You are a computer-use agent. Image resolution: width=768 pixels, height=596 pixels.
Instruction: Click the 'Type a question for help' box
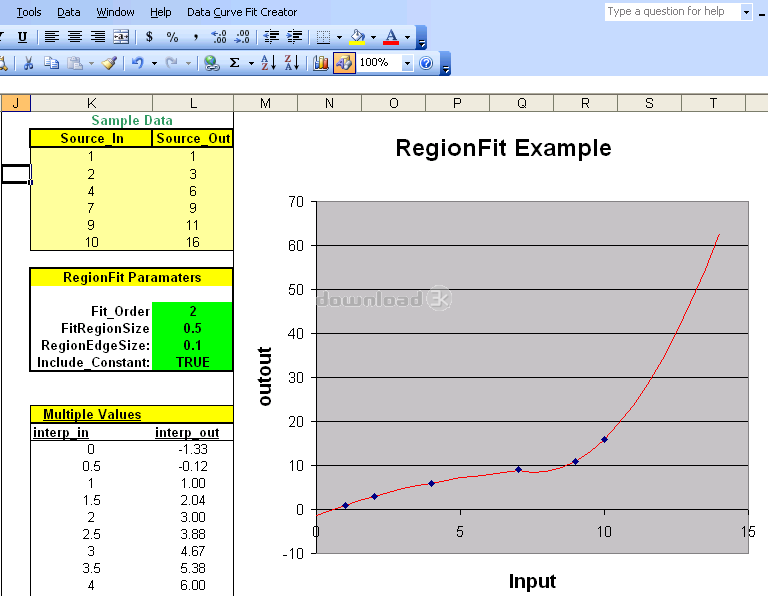671,12
